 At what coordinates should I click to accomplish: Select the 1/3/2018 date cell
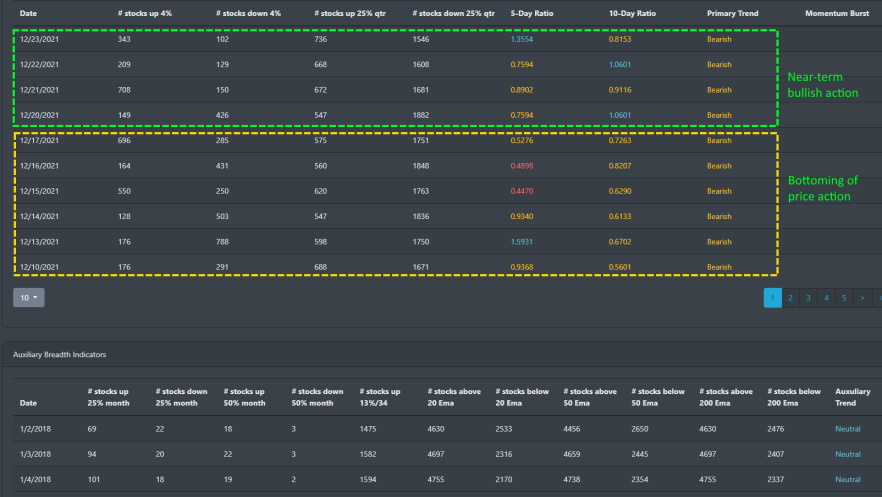click(35, 454)
